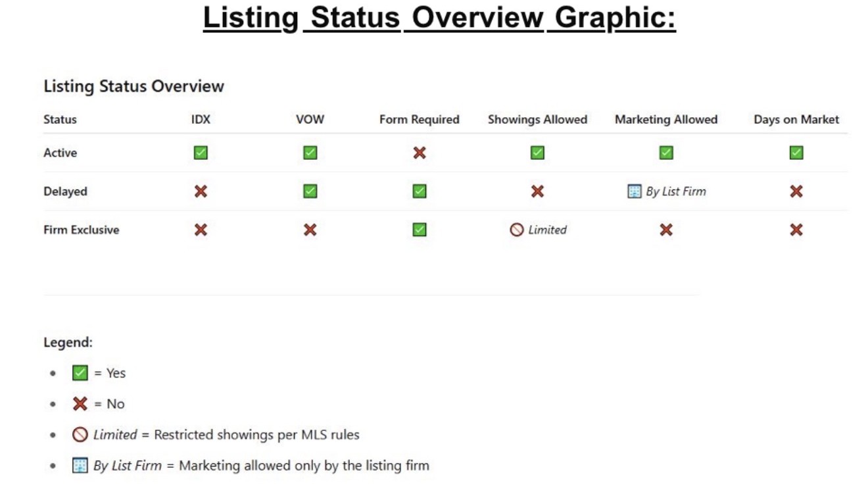Select the IDX column header
Viewport: 868px width, 502px height.
click(201, 120)
